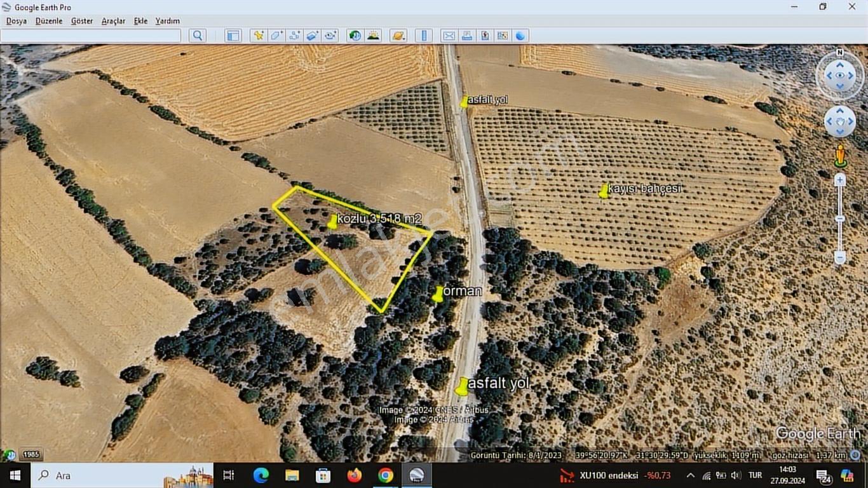The image size is (868, 488).
Task: Click the zoom slider plus button
Action: coord(840,180)
